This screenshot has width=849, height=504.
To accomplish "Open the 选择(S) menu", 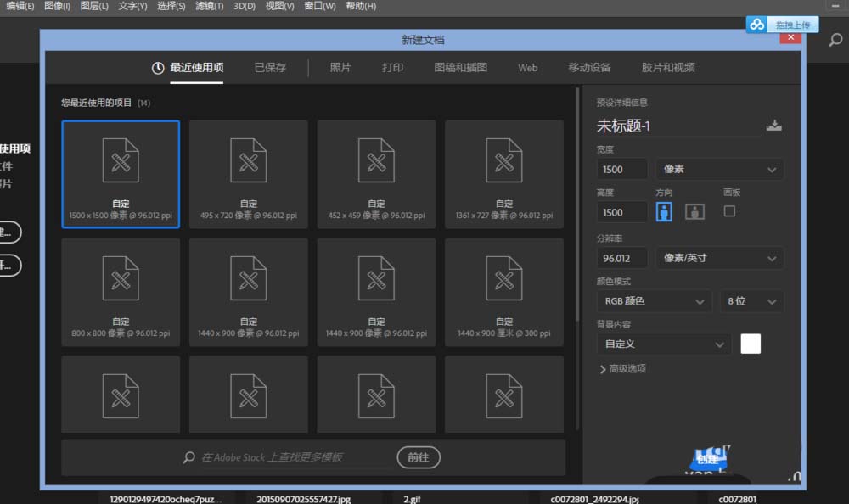I will [171, 6].
